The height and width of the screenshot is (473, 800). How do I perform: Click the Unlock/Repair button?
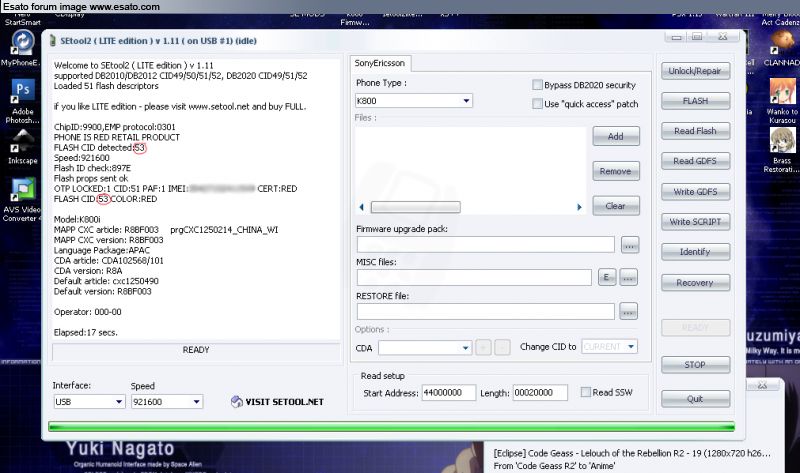click(x=695, y=71)
